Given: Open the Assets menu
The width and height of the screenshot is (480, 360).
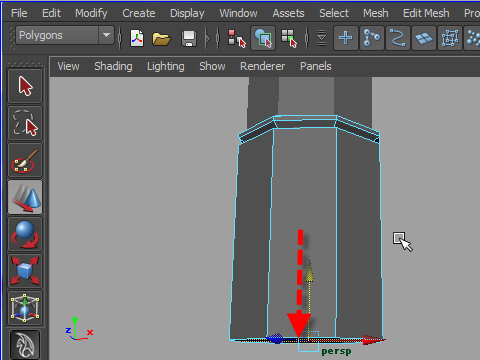Looking at the screenshot, I should point(288,13).
